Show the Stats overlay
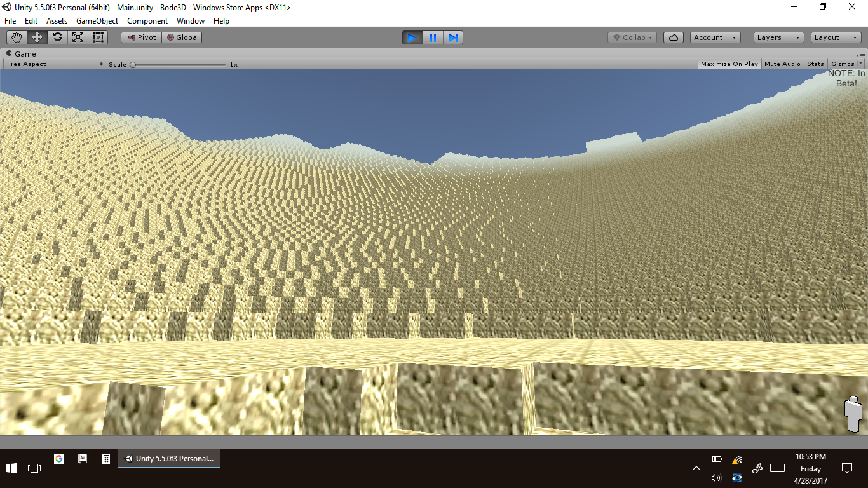The width and height of the screenshot is (868, 488). (815, 64)
